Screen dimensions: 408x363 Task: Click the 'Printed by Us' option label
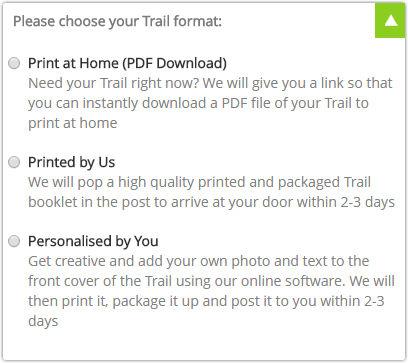(x=71, y=162)
